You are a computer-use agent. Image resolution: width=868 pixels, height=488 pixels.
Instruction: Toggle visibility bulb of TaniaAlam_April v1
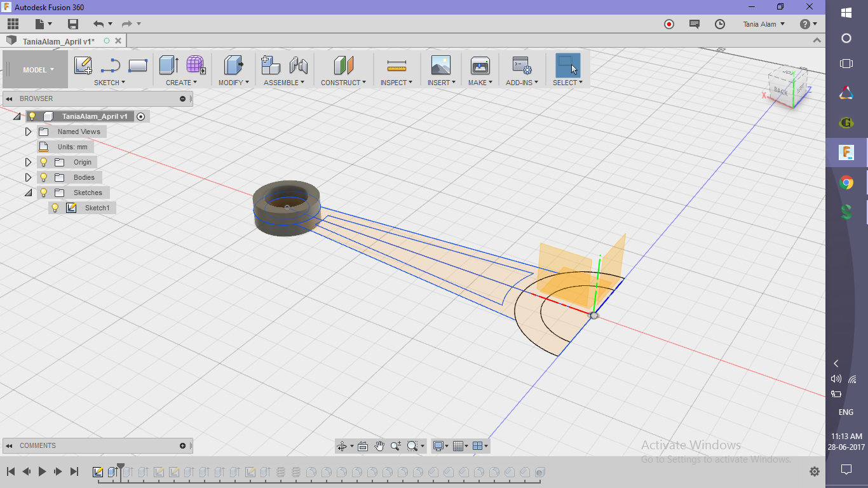pos(32,116)
